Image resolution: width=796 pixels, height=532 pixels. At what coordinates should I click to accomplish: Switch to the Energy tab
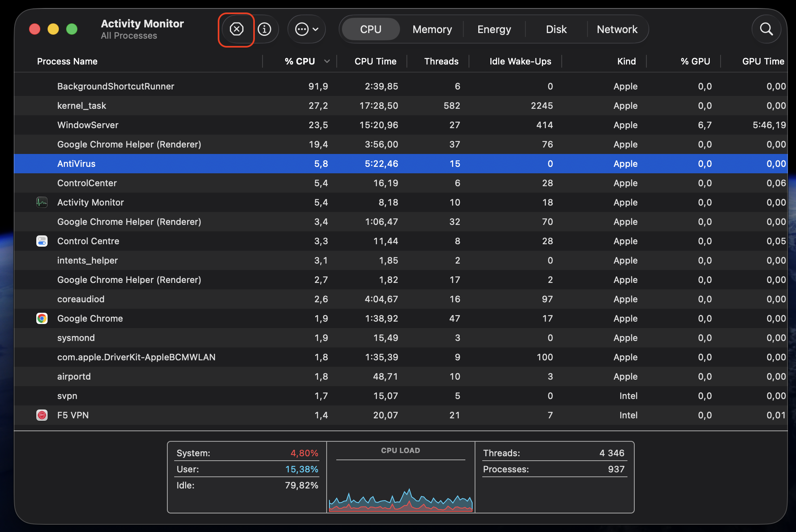pos(494,29)
